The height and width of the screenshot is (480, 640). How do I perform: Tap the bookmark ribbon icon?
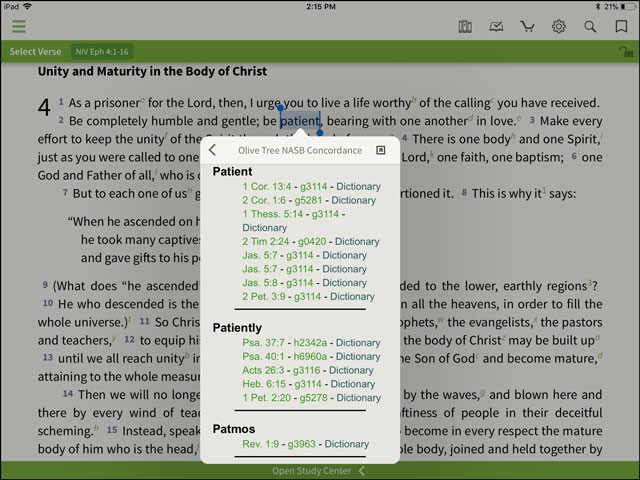pos(621,27)
